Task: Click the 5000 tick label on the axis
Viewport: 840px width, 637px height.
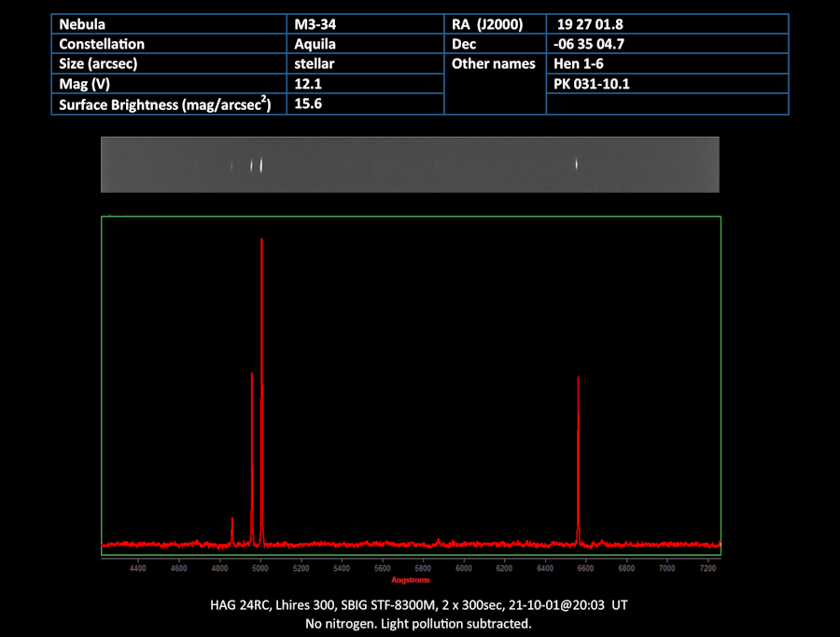Action: tap(260, 569)
